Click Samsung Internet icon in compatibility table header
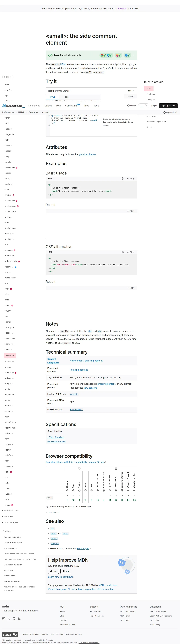This screenshot has width=180, height=644. point(122,491)
